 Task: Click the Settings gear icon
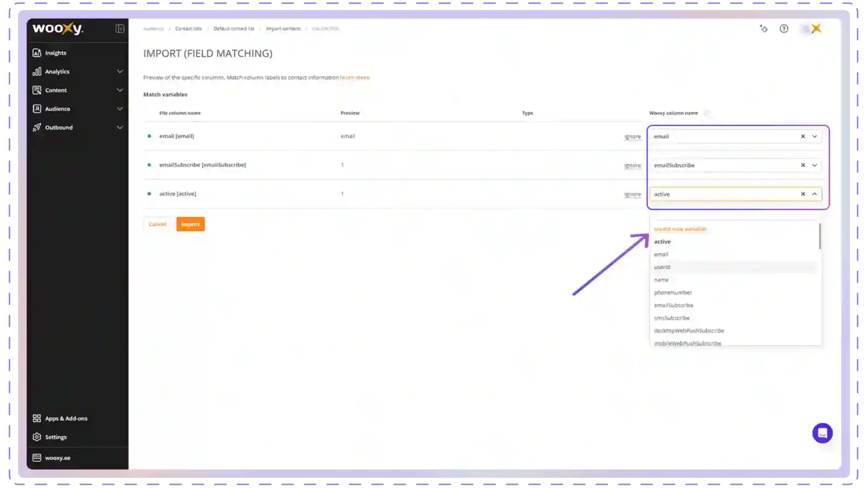point(37,437)
